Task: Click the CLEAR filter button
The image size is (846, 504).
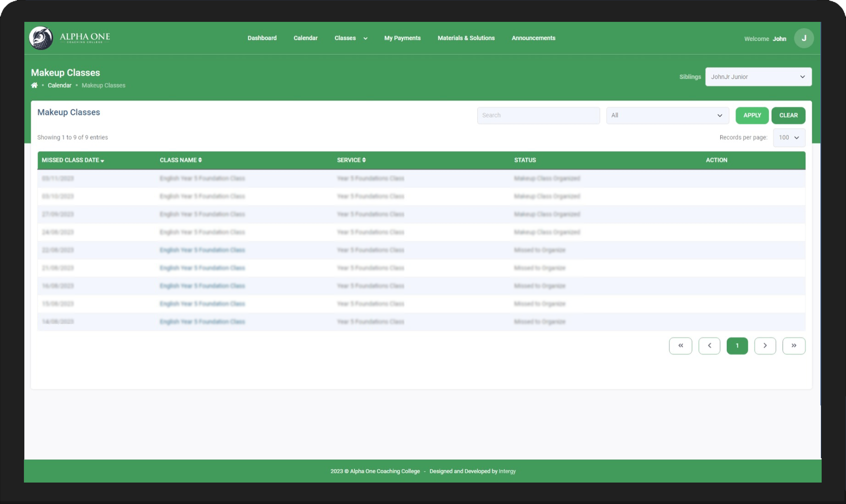Action: [788, 115]
